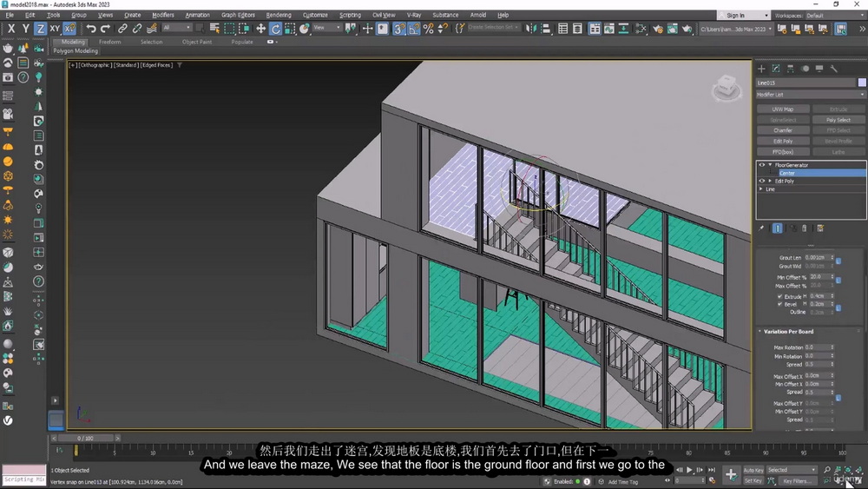The width and height of the screenshot is (868, 489).
Task: Select the Select and Link tool
Action: click(x=122, y=29)
